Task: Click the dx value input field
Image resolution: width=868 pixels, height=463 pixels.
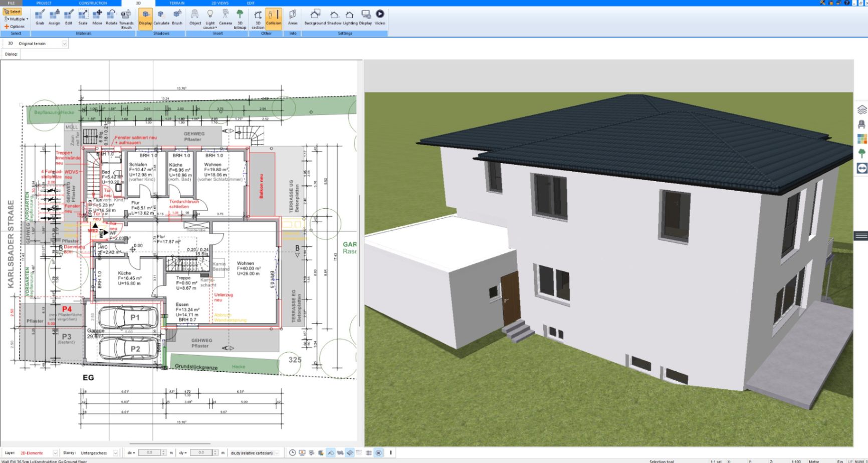Action: [x=149, y=453]
